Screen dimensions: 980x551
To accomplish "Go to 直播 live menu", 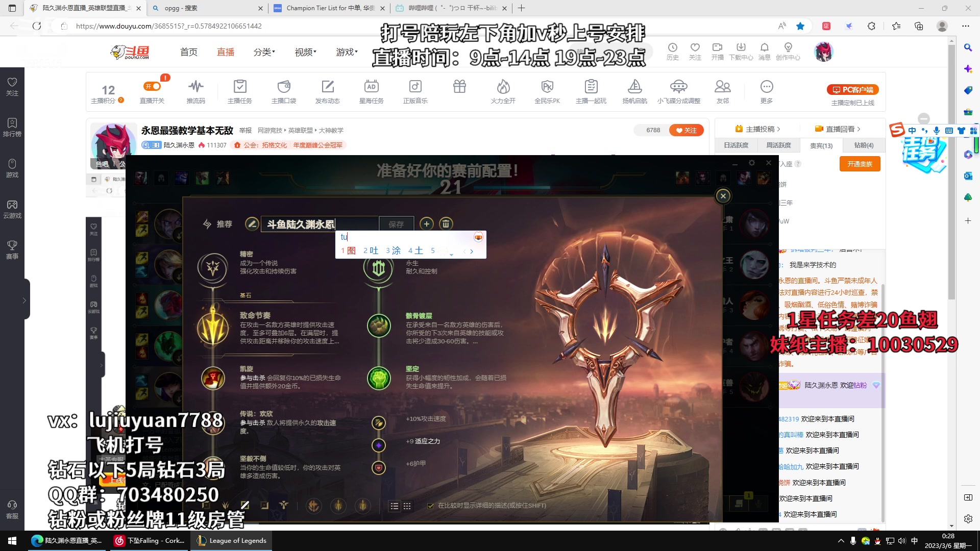I will point(226,52).
